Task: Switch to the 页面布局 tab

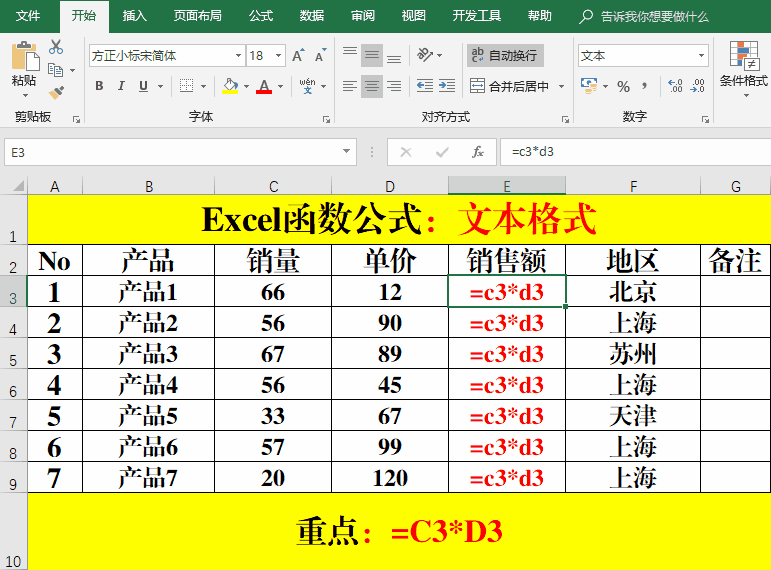Action: point(197,16)
